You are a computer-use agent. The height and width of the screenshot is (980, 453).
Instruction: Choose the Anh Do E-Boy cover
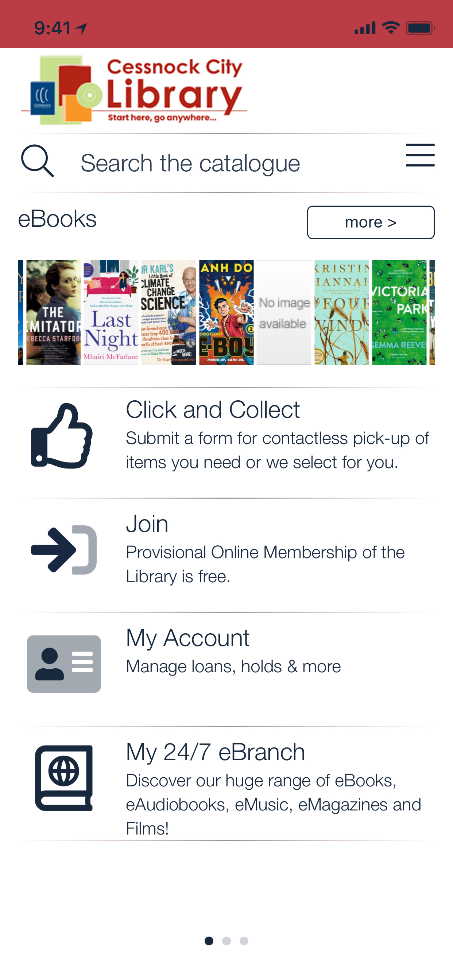(x=226, y=312)
